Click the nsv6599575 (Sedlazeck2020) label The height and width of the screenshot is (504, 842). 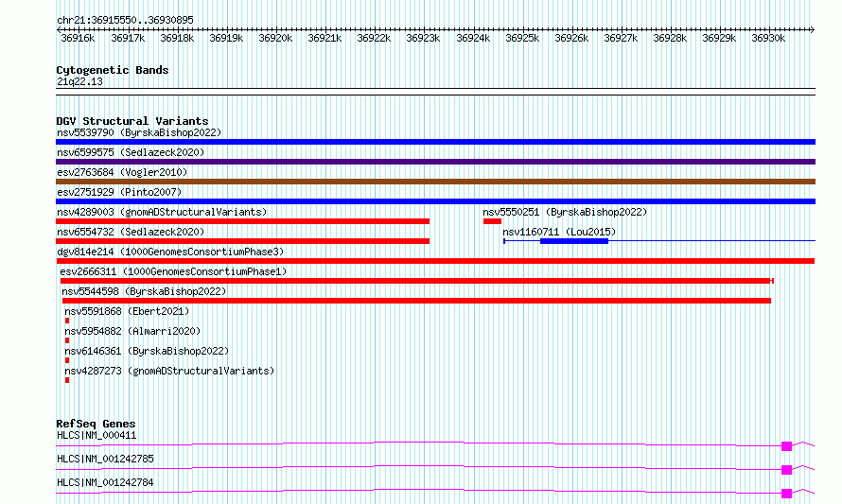pyautogui.click(x=131, y=152)
